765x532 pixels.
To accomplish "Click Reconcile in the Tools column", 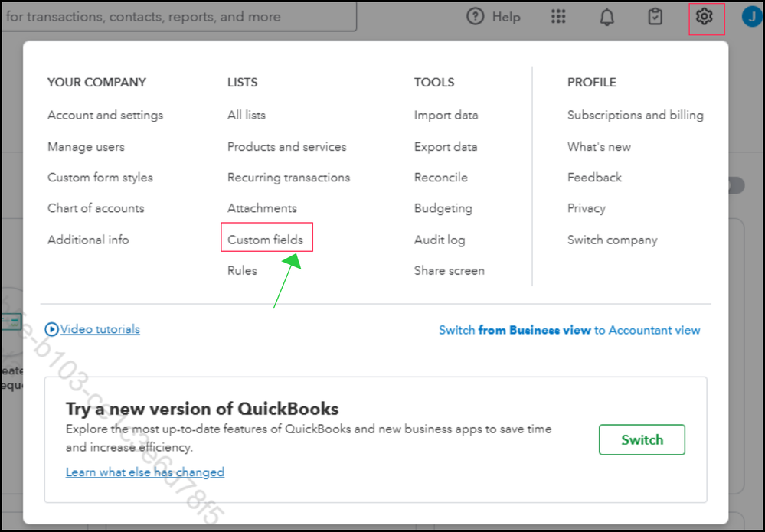I will pos(440,178).
